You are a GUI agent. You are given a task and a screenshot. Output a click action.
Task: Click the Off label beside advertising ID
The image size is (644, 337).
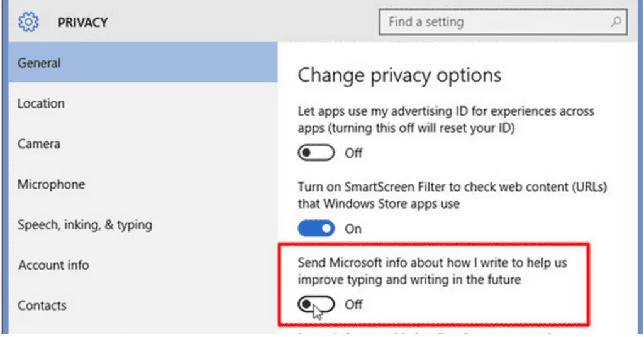pyautogui.click(x=353, y=153)
